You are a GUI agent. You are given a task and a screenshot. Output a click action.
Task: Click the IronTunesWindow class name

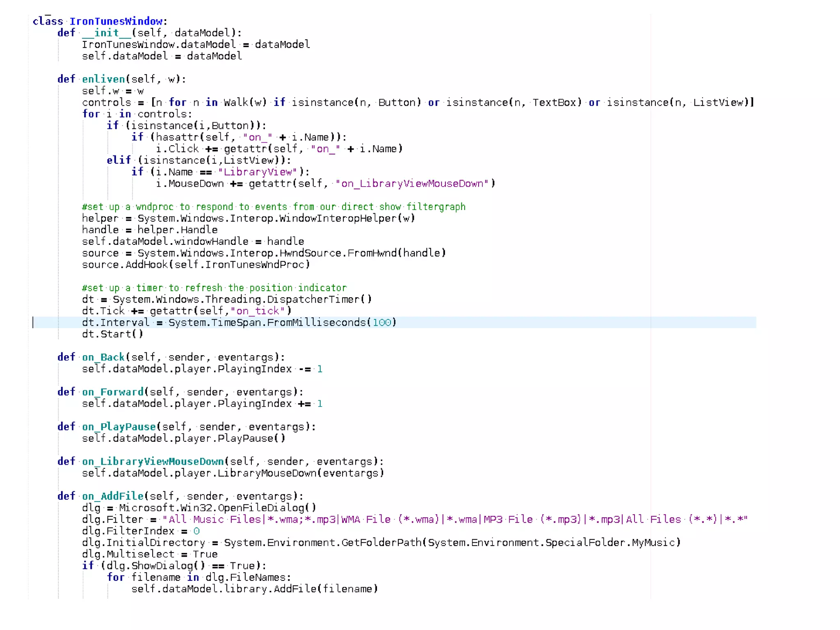[116, 21]
